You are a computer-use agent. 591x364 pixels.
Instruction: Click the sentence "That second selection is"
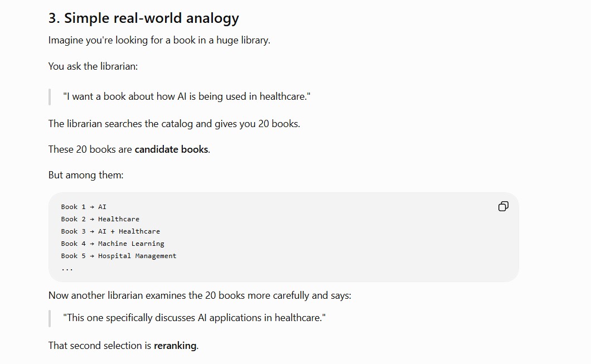123,346
